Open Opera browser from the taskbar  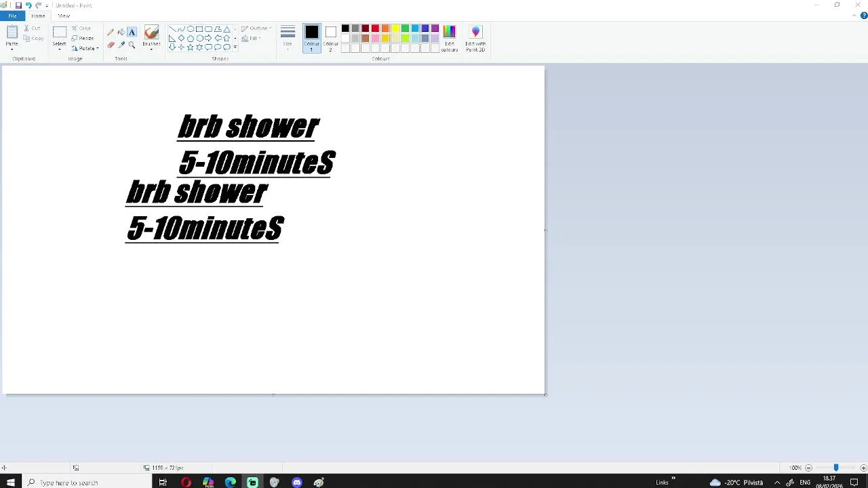[x=186, y=483]
